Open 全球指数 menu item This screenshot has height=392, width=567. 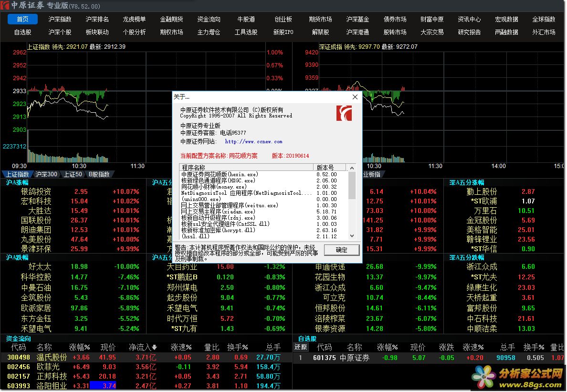(x=544, y=19)
